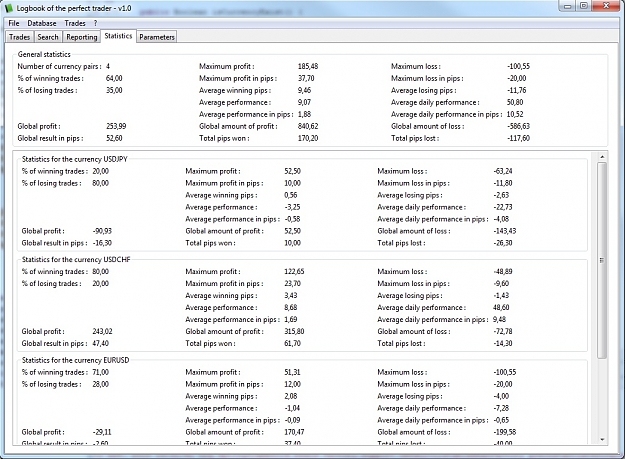The width and height of the screenshot is (625, 459).
Task: Switch to the Search tab
Action: click(x=48, y=37)
